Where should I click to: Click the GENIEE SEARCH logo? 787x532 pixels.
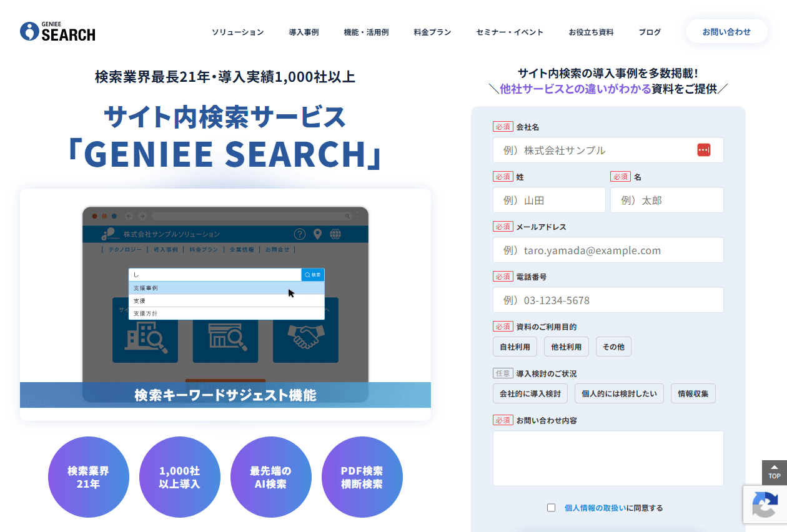click(x=57, y=31)
